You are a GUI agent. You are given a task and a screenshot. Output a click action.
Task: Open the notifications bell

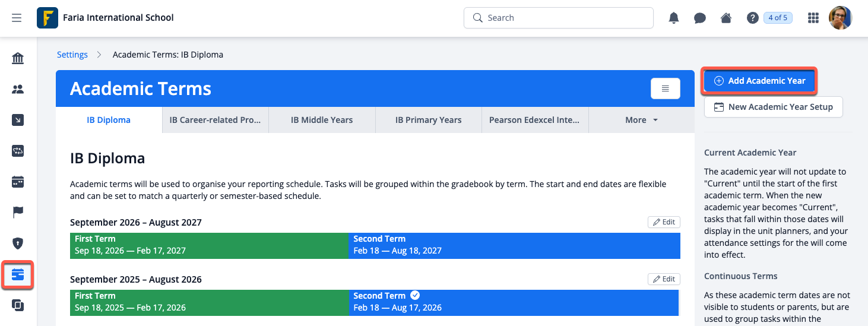pyautogui.click(x=674, y=18)
